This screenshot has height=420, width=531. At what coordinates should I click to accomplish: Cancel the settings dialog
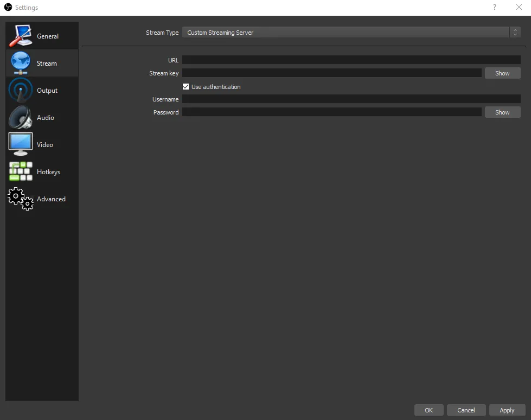tap(466, 410)
